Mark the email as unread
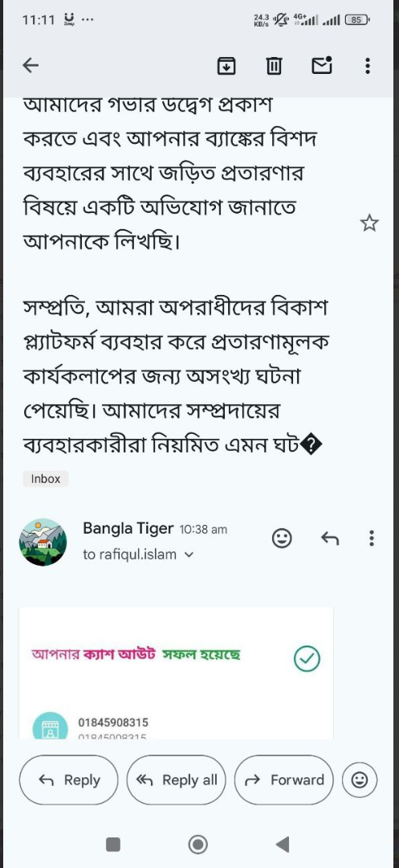Image resolution: width=399 pixels, height=868 pixels. 322,65
